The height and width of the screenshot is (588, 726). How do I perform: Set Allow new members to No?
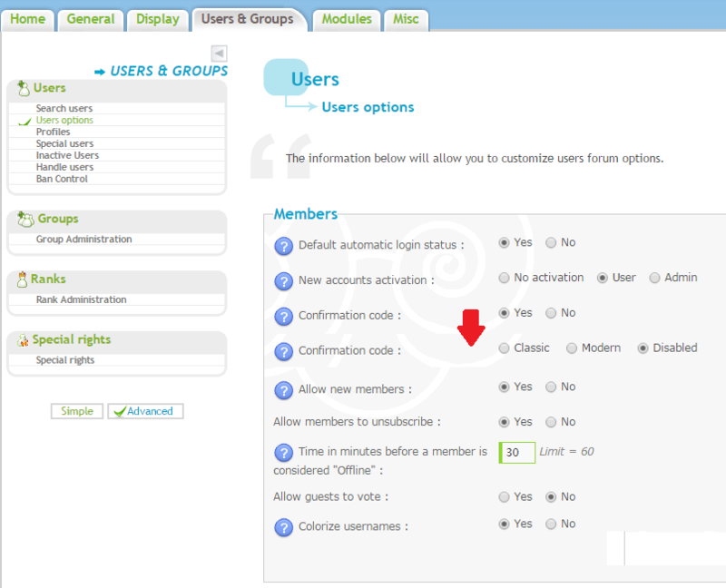551,387
